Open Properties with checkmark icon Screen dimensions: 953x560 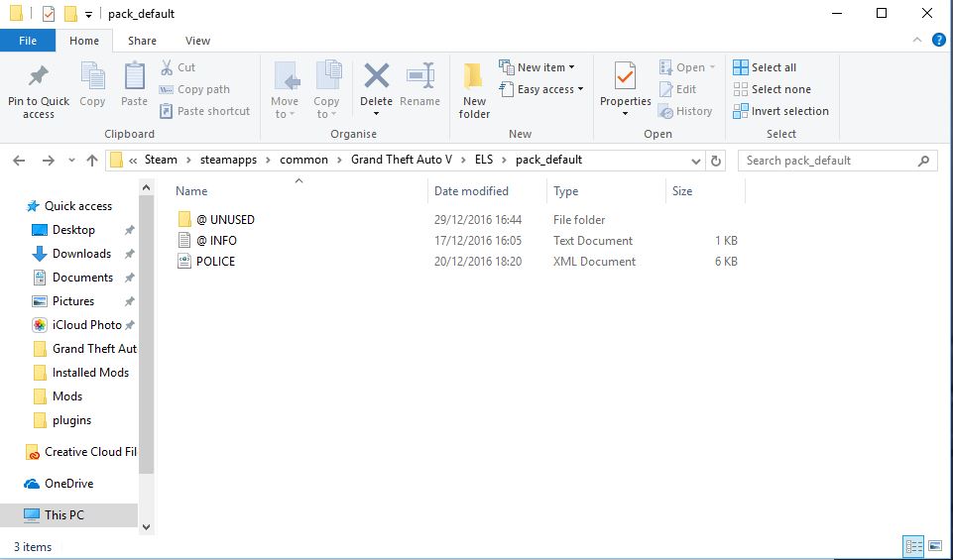625,76
